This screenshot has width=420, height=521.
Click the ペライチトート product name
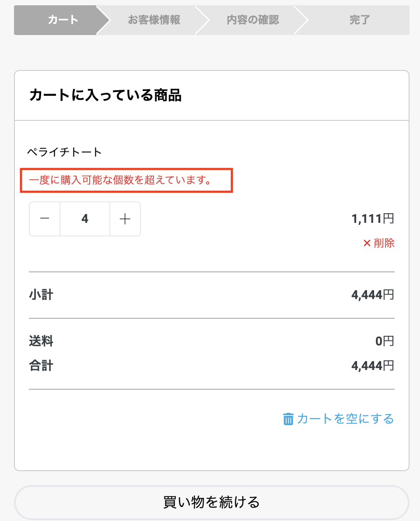click(64, 152)
